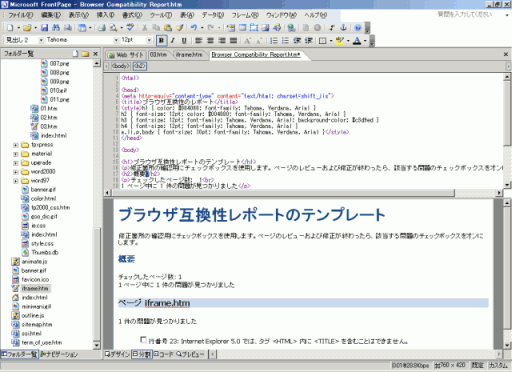Click the ナビゲーション pane button
The width and height of the screenshot is (512, 372).
(x=59, y=354)
